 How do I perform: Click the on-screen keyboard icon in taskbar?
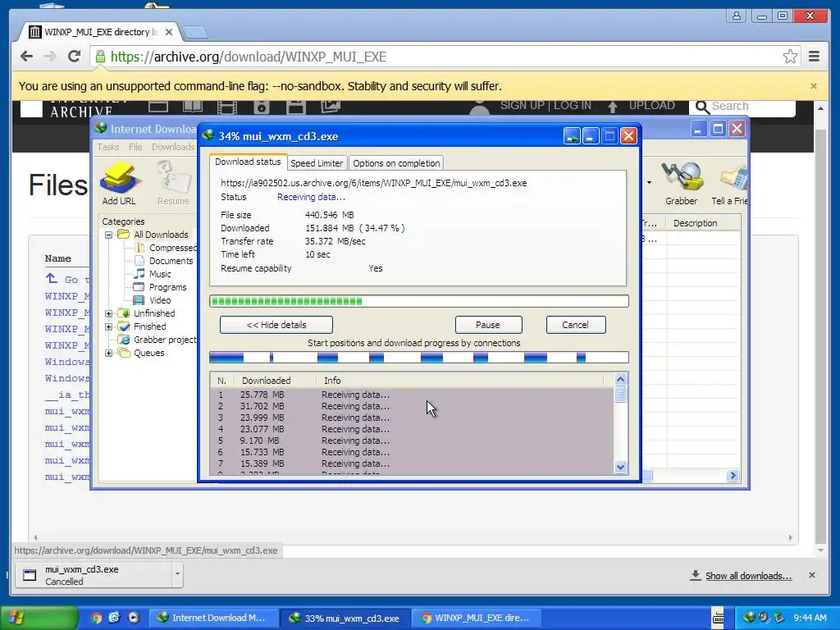click(718, 618)
